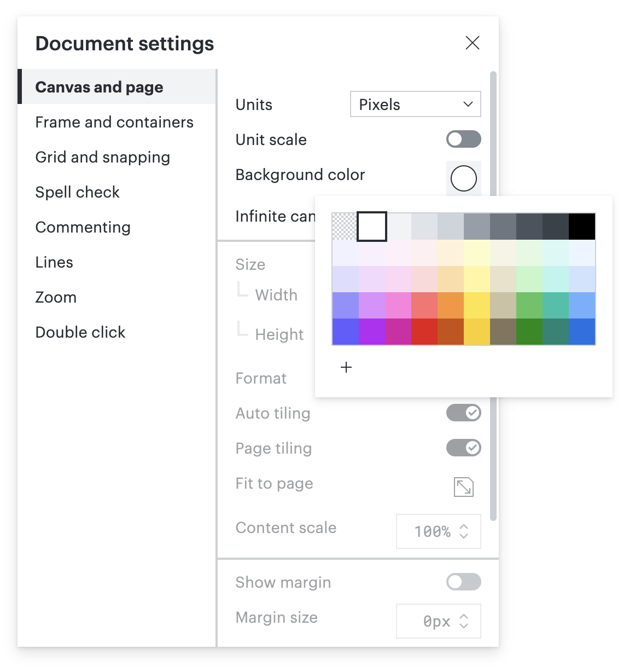Open the Units dropdown showing Pixels

click(416, 104)
